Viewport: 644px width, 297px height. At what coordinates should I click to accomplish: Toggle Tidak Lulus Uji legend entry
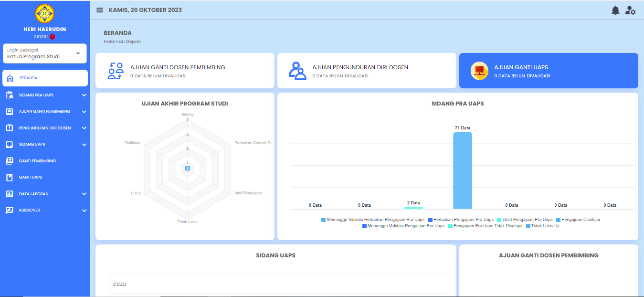pyautogui.click(x=543, y=226)
